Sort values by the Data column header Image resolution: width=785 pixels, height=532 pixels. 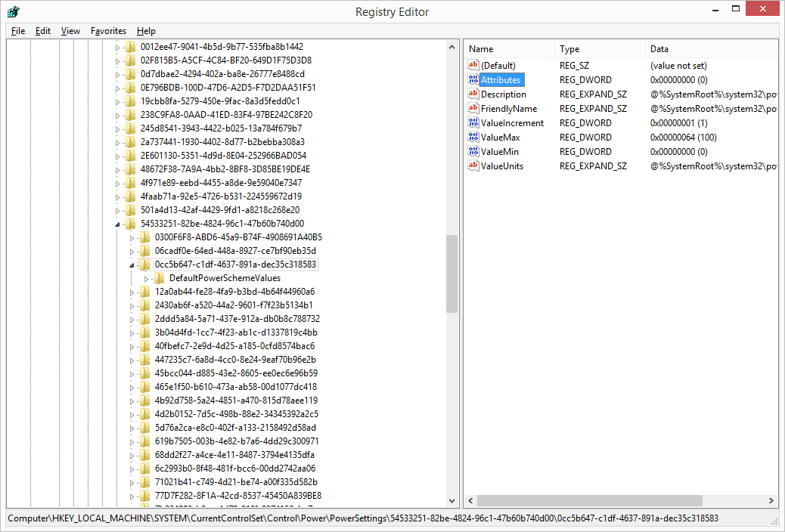(712, 49)
